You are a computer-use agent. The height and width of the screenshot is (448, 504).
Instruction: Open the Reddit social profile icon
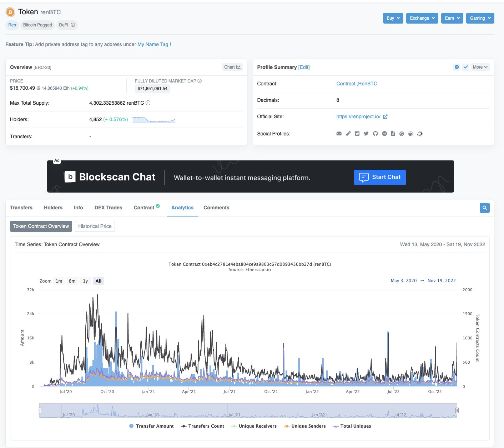click(x=357, y=134)
